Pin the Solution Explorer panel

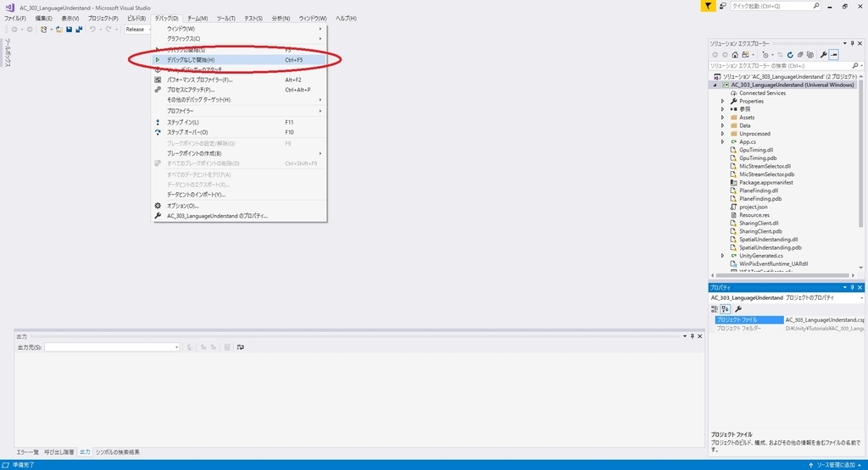pos(853,43)
